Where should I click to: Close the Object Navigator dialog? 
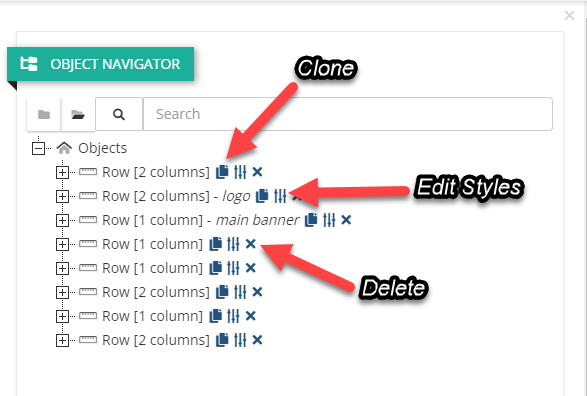click(569, 15)
